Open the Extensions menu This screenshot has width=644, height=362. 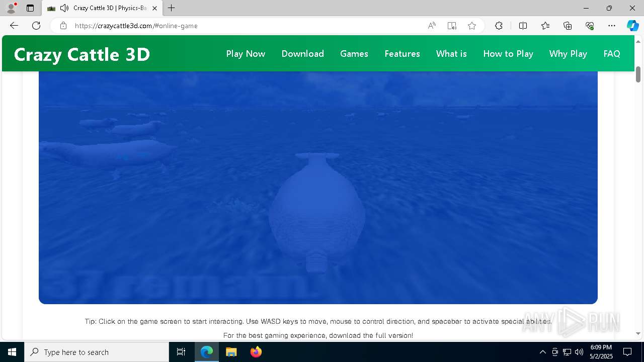point(499,26)
